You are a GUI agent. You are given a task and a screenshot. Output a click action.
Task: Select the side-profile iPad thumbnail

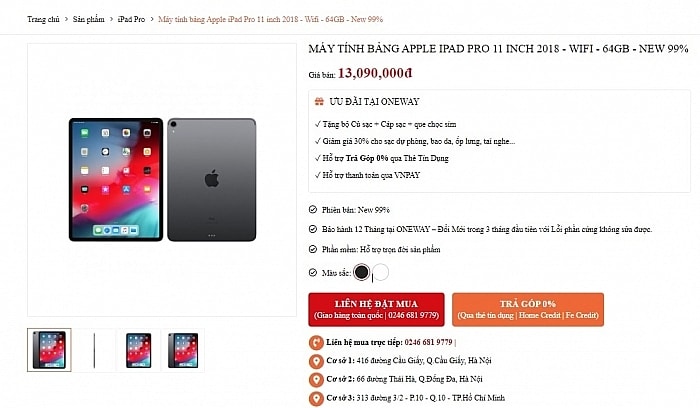[x=94, y=350]
